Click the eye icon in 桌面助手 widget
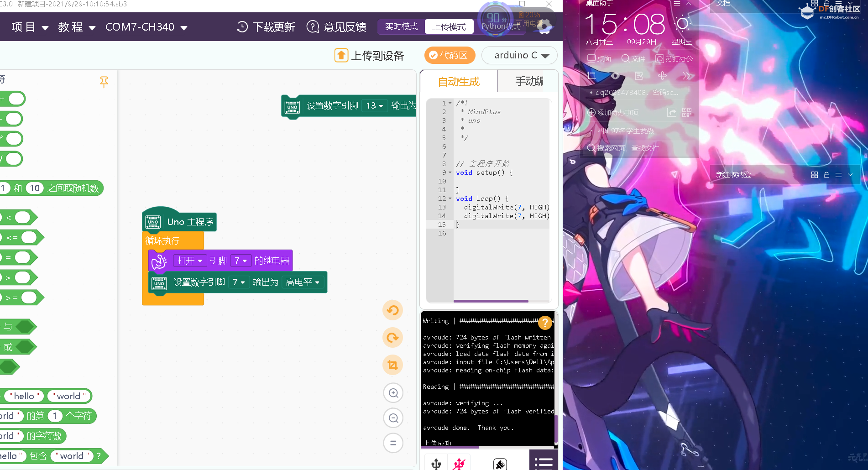The image size is (868, 470). [615, 76]
